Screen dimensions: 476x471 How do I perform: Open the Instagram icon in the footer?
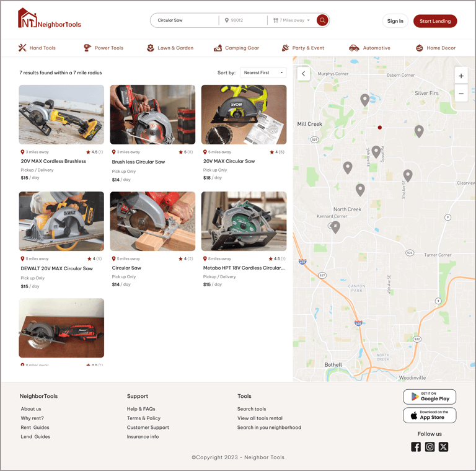tap(430, 447)
